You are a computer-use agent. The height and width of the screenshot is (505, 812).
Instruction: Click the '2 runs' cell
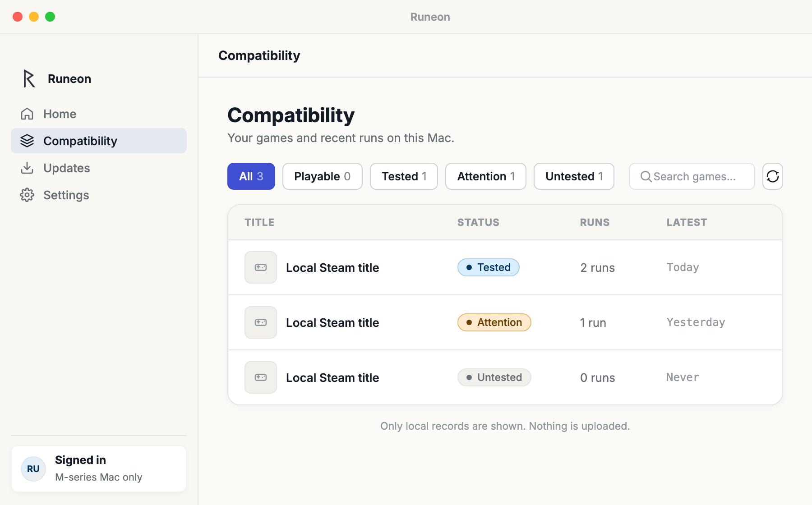[597, 268]
